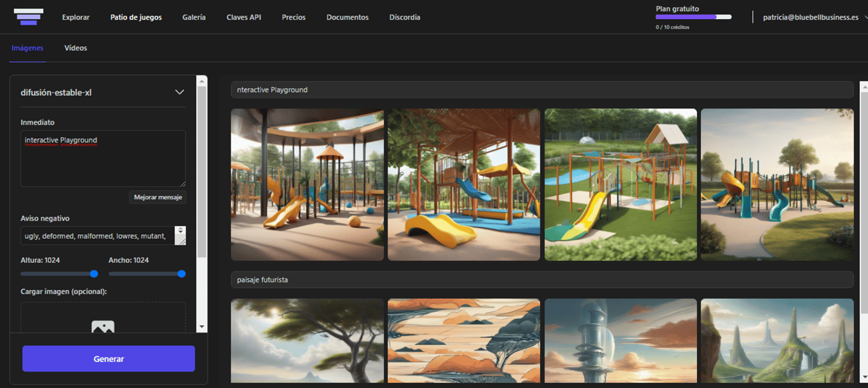Open the Patio de juegos page
The width and height of the screenshot is (868, 388).
(x=136, y=17)
